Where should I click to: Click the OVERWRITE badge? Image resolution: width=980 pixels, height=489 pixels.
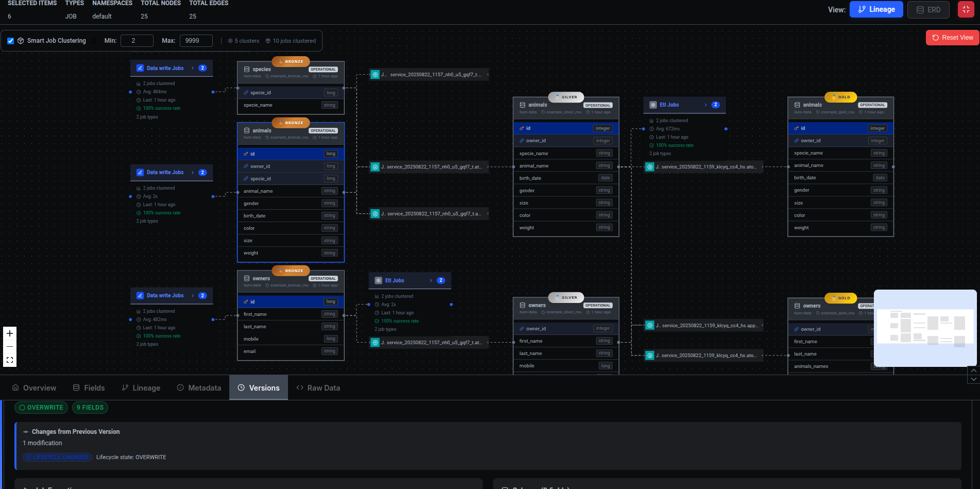(41, 408)
